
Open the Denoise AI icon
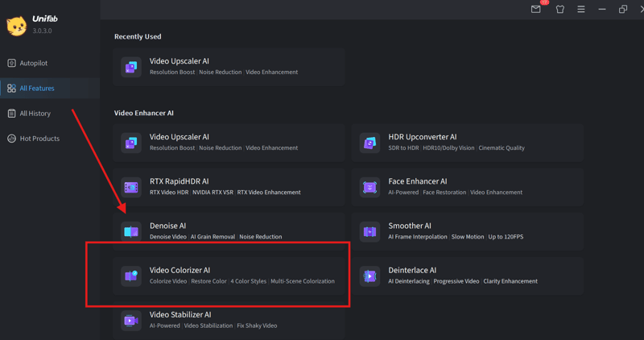pyautogui.click(x=130, y=231)
